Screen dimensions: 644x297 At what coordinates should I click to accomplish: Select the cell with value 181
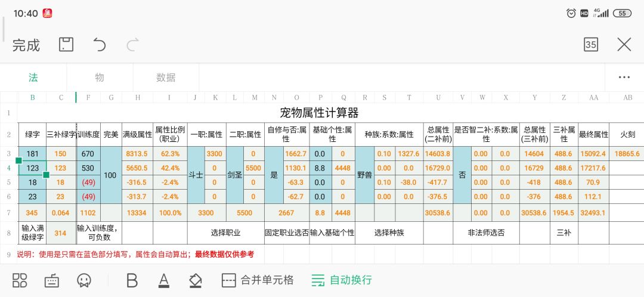point(32,154)
